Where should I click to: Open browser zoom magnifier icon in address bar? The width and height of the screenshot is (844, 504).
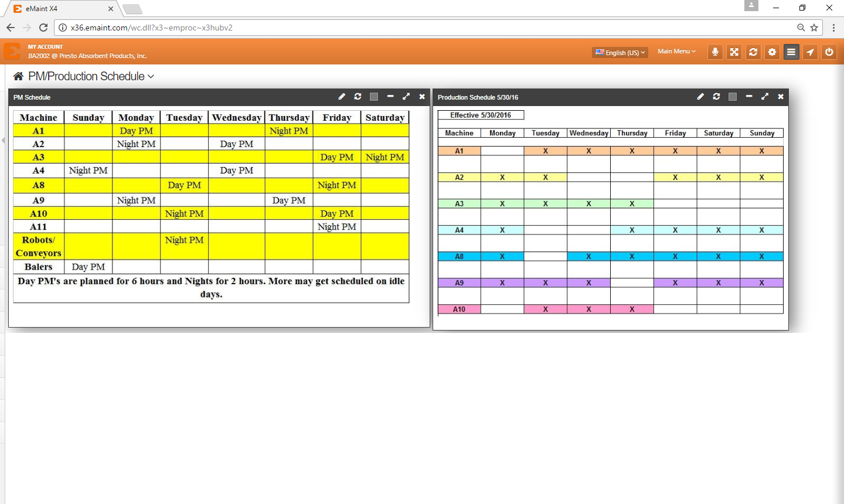(801, 28)
